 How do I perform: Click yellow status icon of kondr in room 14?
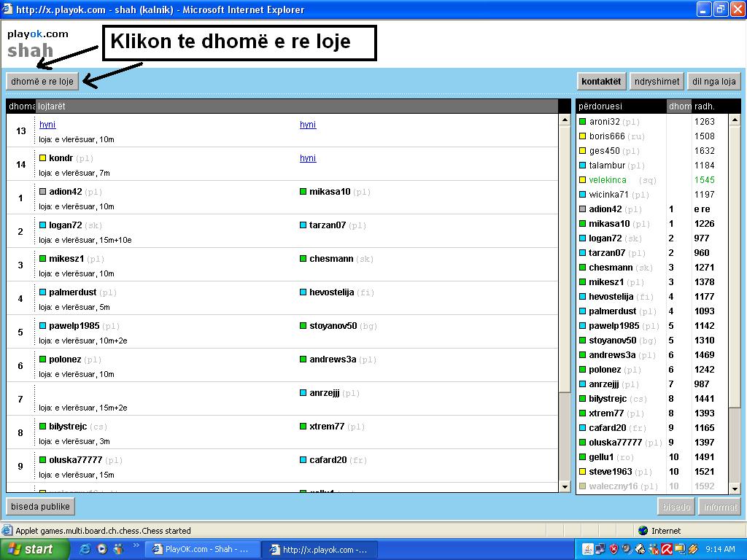pos(43,158)
